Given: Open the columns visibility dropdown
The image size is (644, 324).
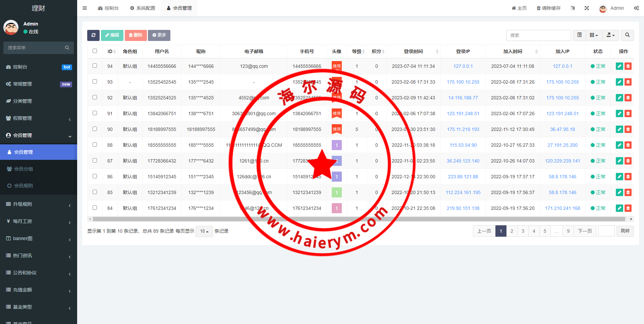Looking at the screenshot, I should pyautogui.click(x=594, y=35).
